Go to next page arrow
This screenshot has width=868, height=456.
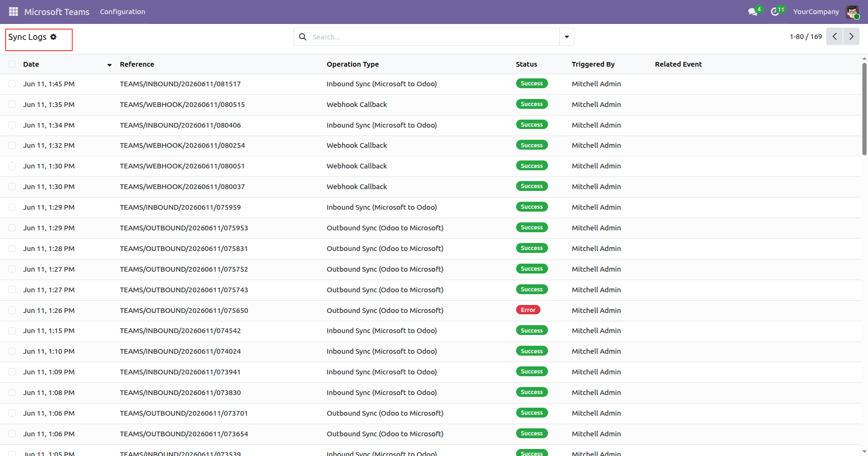coord(851,37)
